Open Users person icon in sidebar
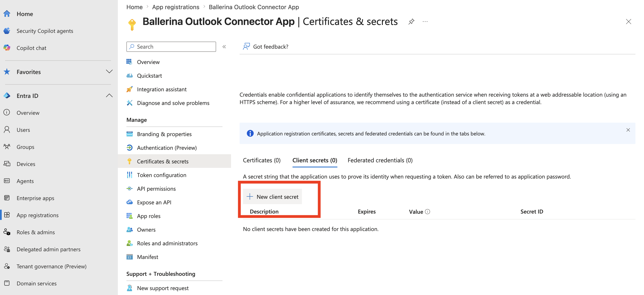Viewport: 644px width, 295px height. (7, 130)
